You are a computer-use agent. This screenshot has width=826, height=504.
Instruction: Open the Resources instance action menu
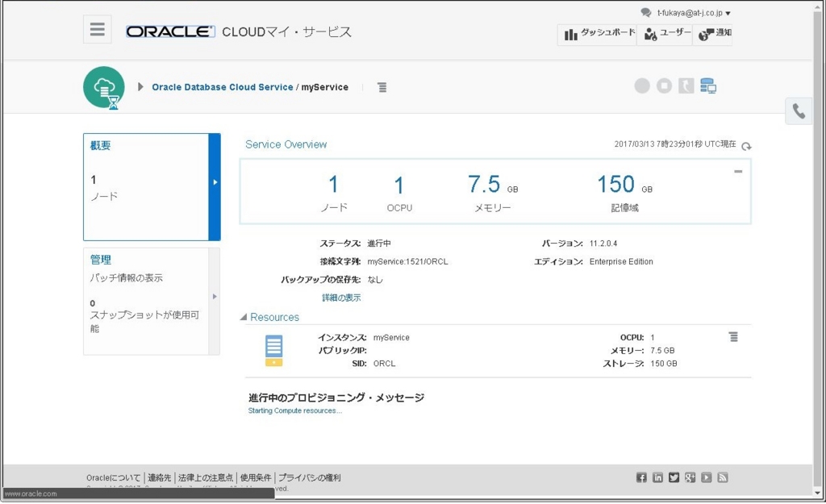(x=733, y=336)
